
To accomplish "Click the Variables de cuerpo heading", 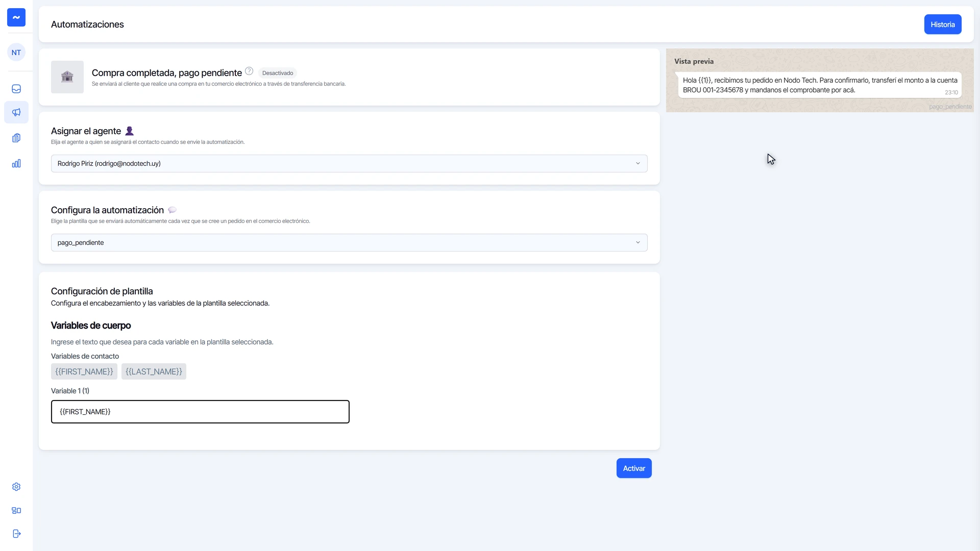I will pos(91,325).
